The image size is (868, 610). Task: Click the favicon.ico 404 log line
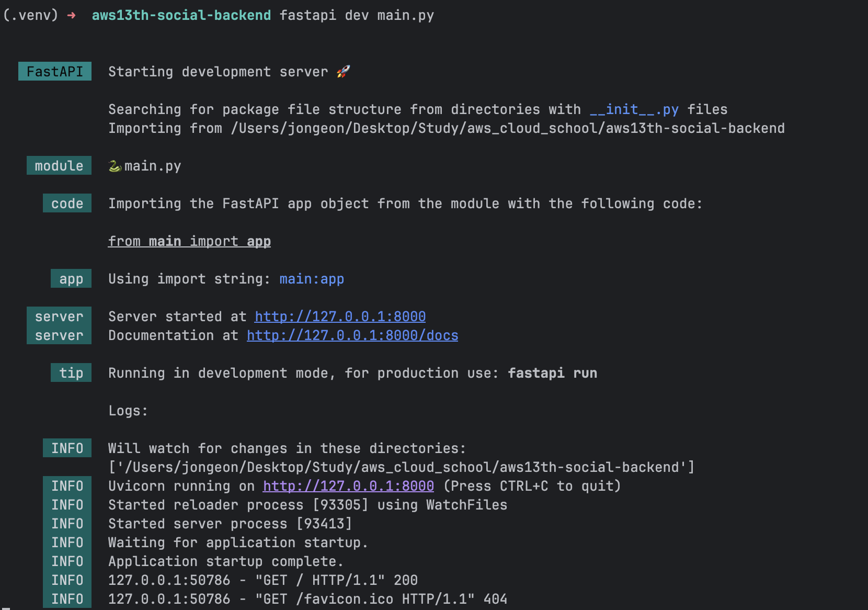tap(307, 599)
